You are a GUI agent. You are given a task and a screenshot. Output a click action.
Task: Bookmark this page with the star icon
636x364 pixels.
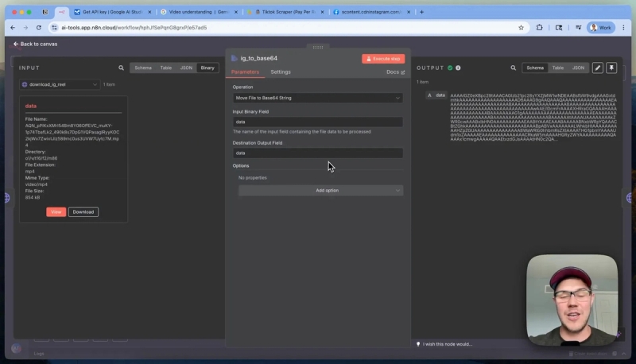pos(521,28)
